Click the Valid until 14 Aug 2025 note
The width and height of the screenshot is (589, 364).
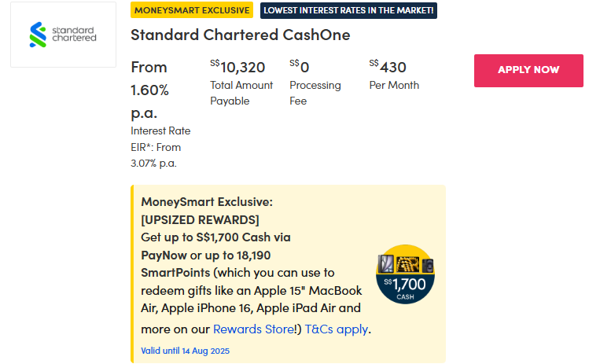tap(185, 351)
